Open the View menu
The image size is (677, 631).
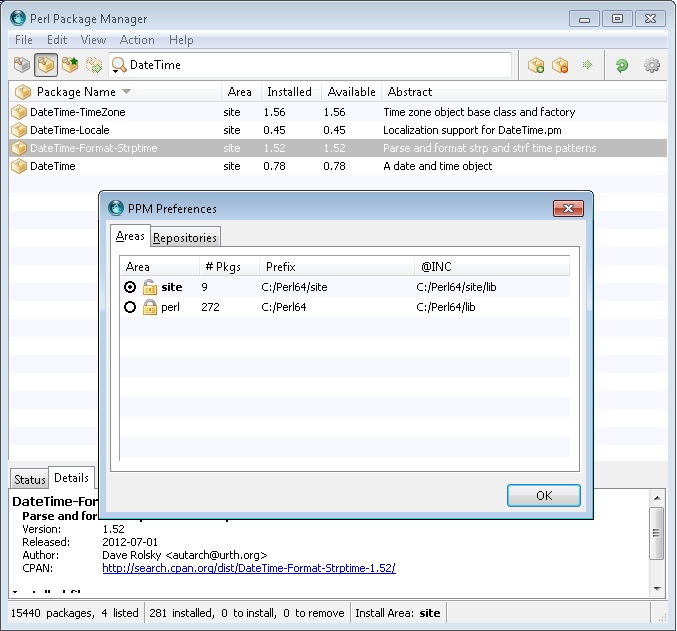click(x=93, y=40)
